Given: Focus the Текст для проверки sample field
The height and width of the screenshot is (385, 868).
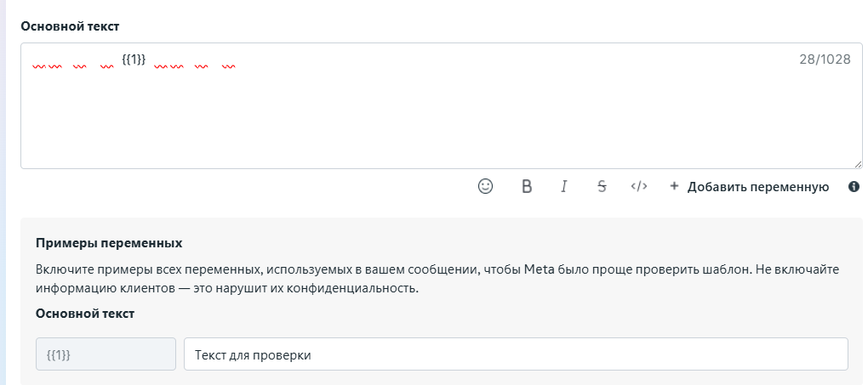Looking at the screenshot, I should [x=516, y=354].
